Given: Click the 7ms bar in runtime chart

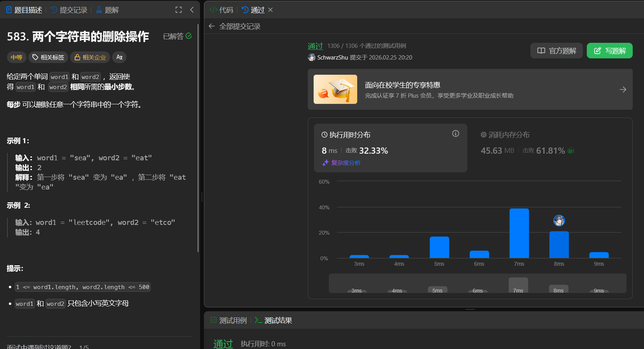Looking at the screenshot, I should click(519, 233).
